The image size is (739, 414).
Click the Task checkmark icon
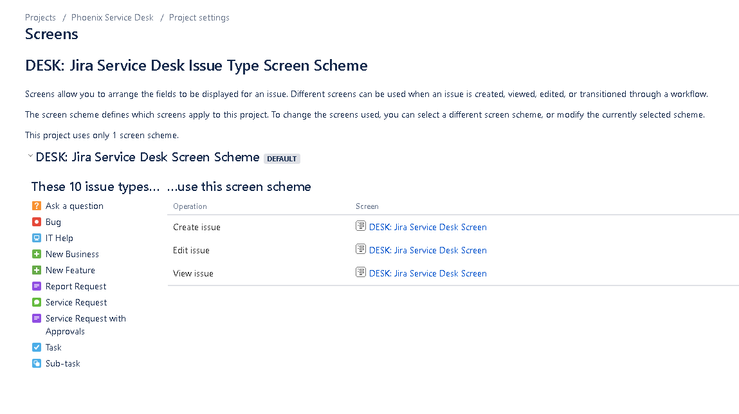[36, 348]
